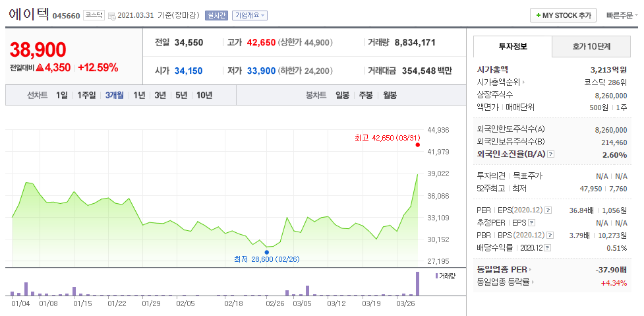Click the 배당수익률 value 0.51%
The image size is (644, 316).
pos(617,248)
